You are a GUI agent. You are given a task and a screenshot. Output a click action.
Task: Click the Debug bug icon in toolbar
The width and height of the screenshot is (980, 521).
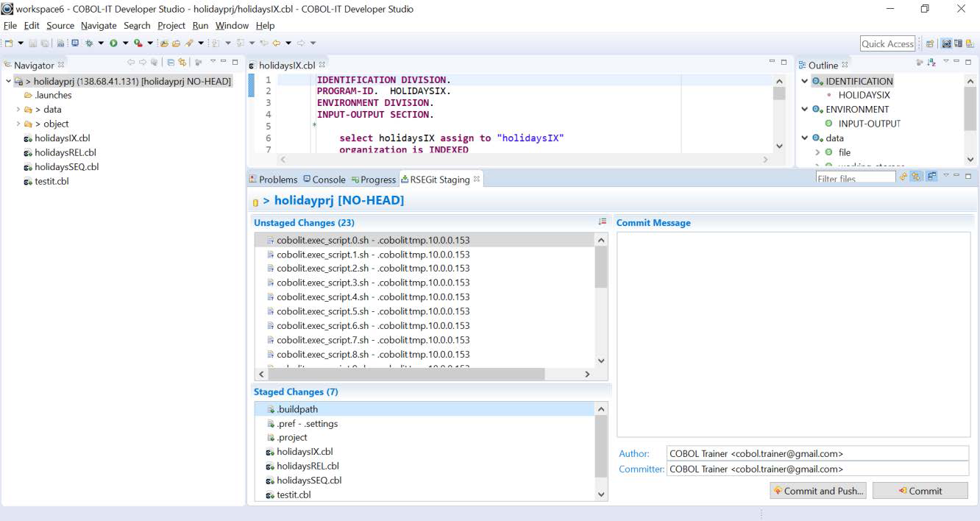click(89, 43)
